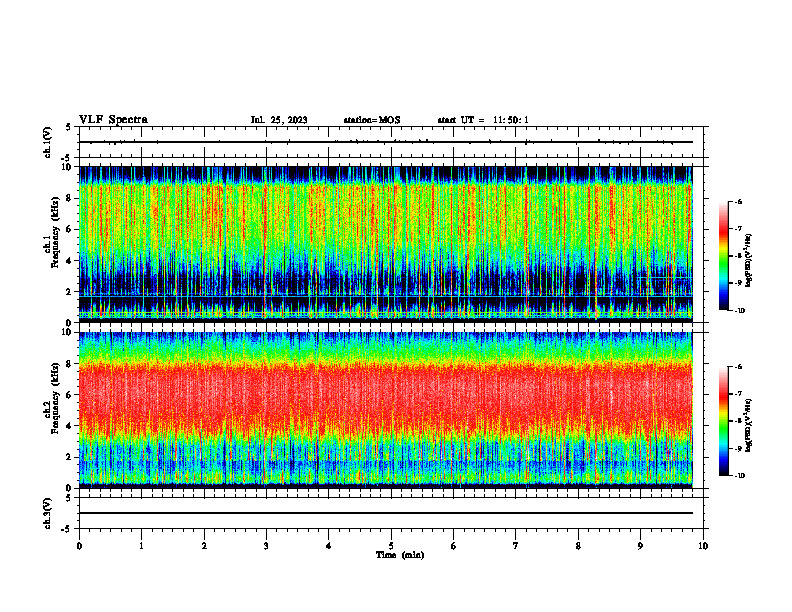Viewport: 792px width, 612px height.
Task: Click the ch.1 "Frequency (kHz)" axis label
Action: pyautogui.click(x=56, y=232)
